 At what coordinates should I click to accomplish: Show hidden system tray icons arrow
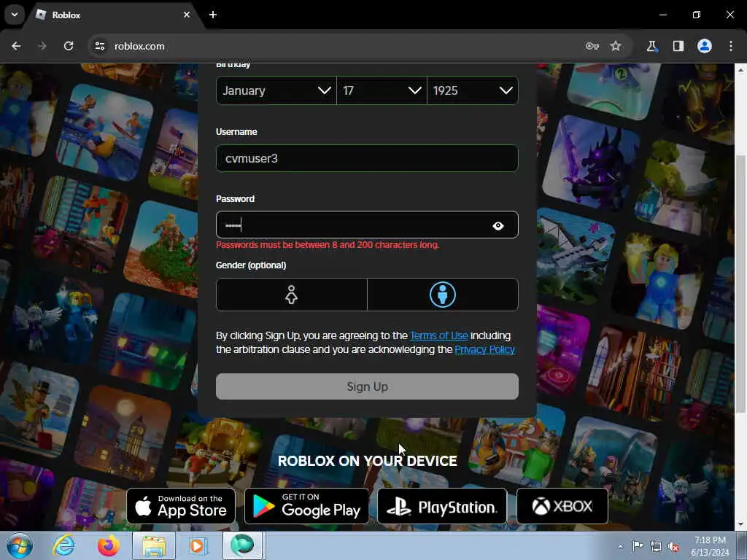click(620, 546)
